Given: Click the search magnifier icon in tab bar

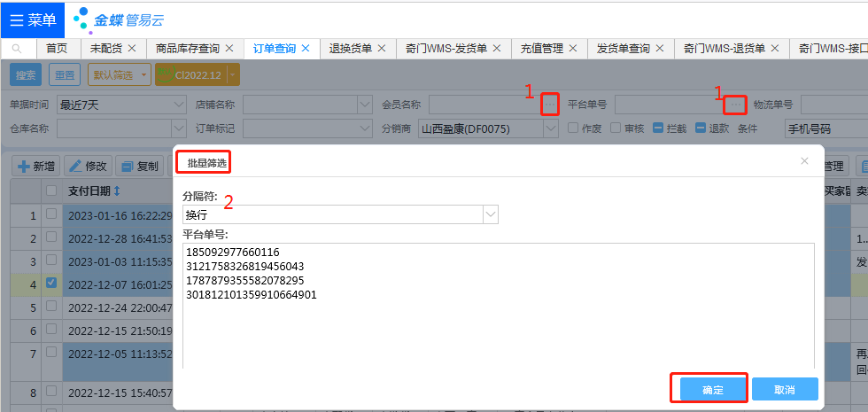Looking at the screenshot, I should 17,49.
